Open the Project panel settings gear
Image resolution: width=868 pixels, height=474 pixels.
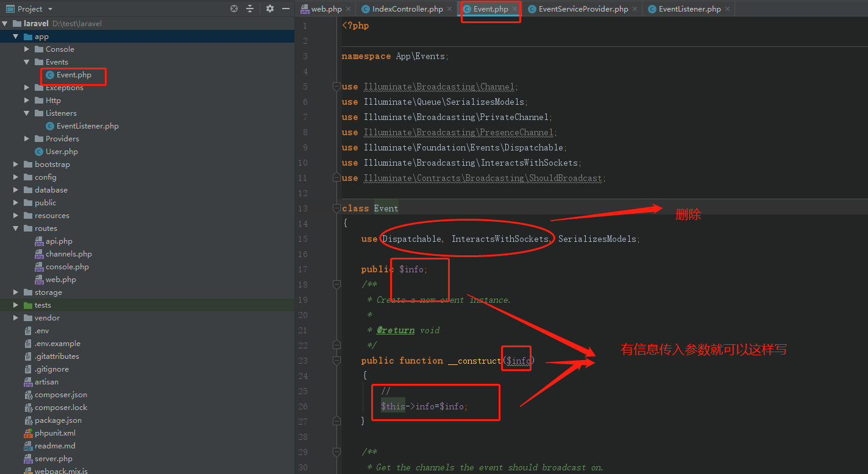270,9
